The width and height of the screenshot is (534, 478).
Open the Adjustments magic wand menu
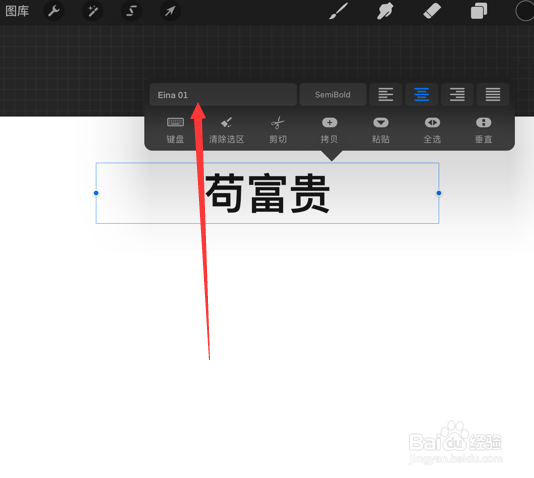[93, 11]
